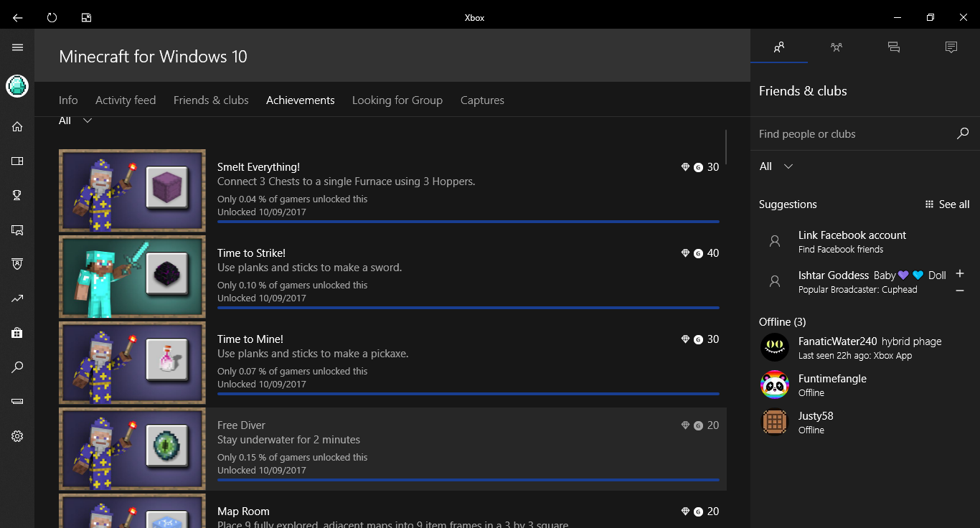Add Ishtar Goddess with plus button
The height and width of the screenshot is (528, 980).
coord(960,273)
